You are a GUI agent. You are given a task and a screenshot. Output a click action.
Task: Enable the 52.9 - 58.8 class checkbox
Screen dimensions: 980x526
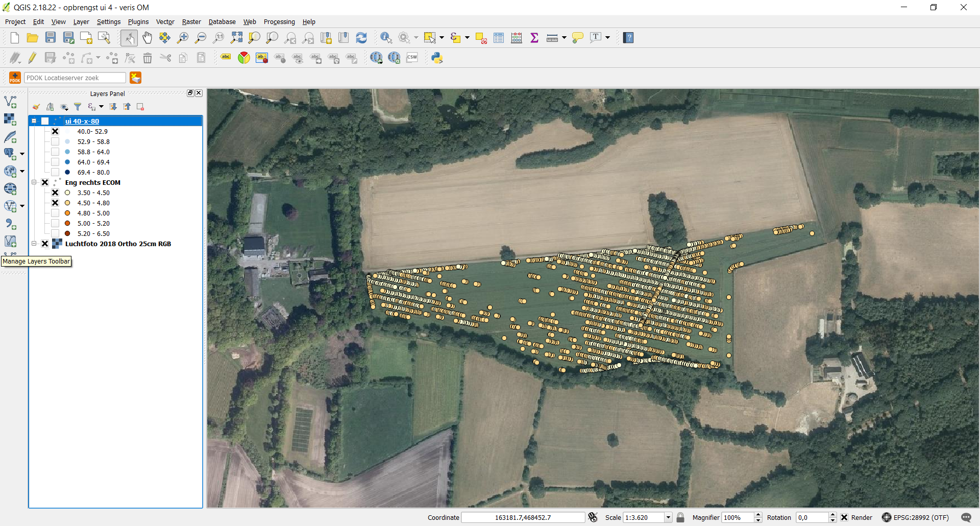(55, 141)
